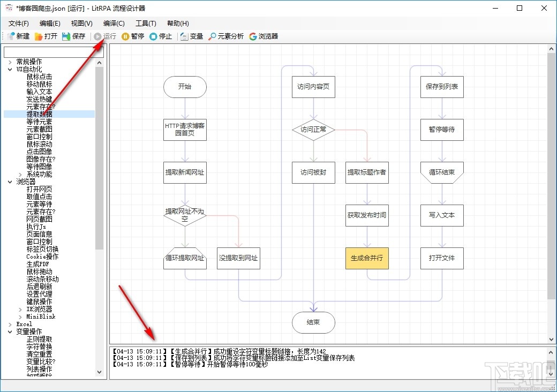This screenshot has width=557, height=392.
Task: Collapse the UI自动化 tree branch
Action: click(10, 69)
